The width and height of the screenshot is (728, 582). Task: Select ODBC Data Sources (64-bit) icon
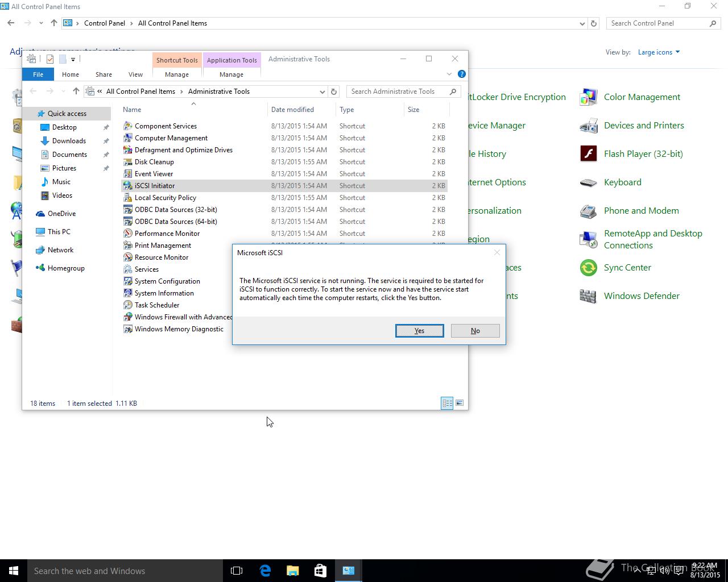coord(128,222)
